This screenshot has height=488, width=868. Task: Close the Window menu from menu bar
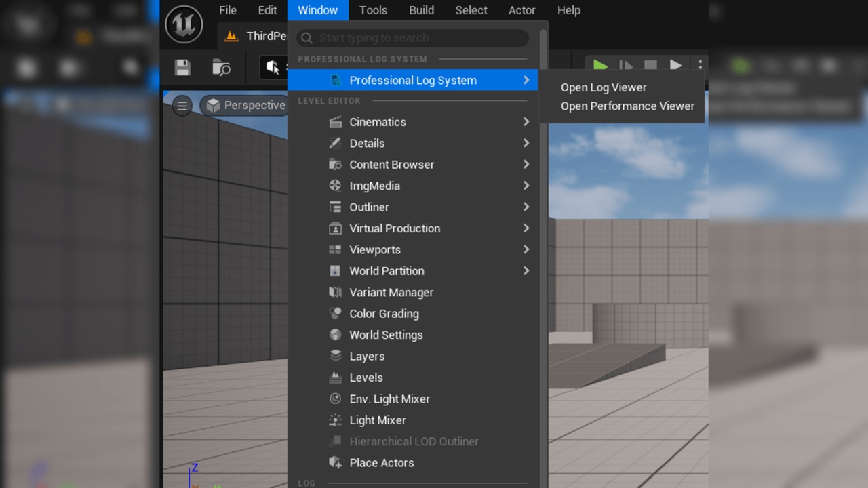click(317, 10)
